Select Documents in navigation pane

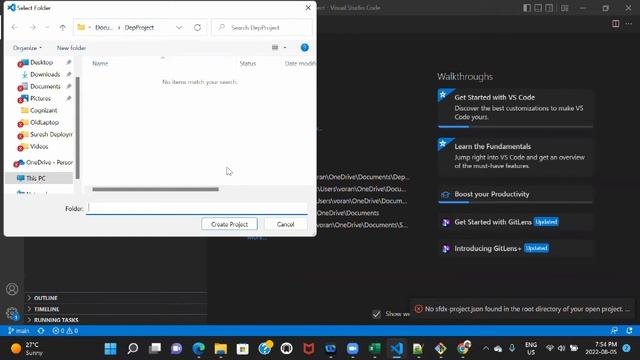[x=45, y=87]
